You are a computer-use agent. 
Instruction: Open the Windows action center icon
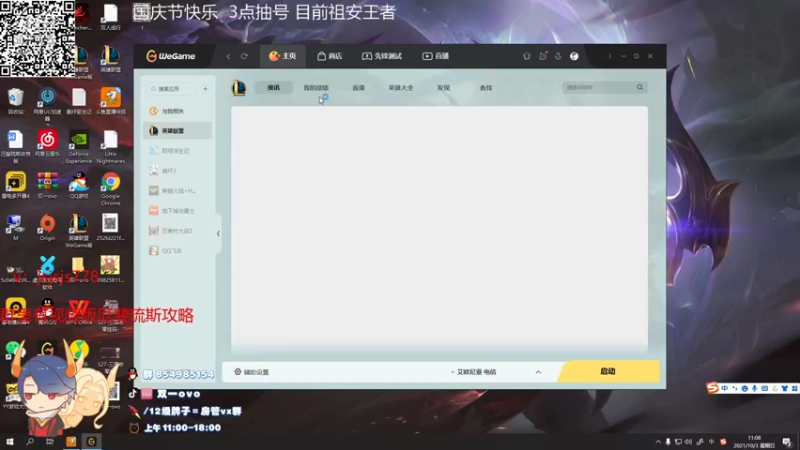pos(787,442)
